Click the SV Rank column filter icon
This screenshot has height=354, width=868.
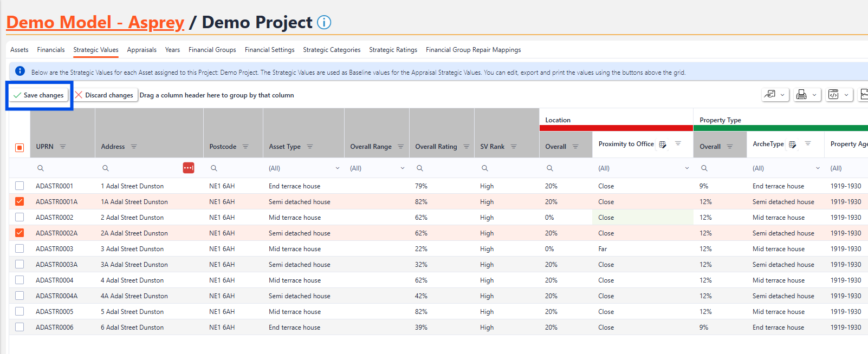[x=514, y=147]
